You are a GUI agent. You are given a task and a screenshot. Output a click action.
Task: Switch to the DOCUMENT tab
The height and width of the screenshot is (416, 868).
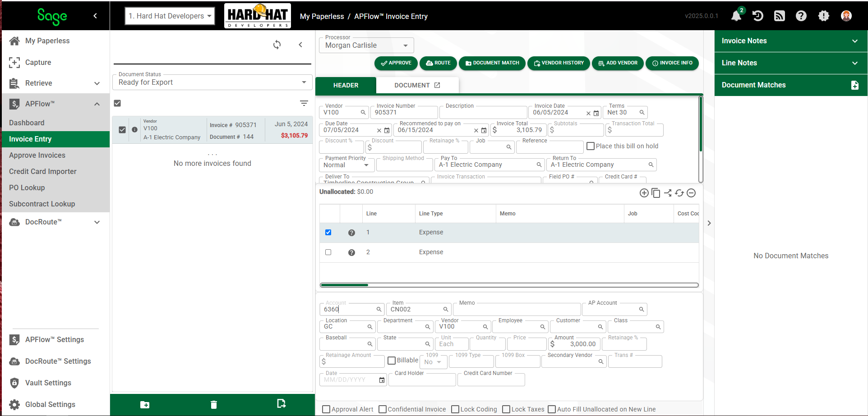(x=417, y=85)
